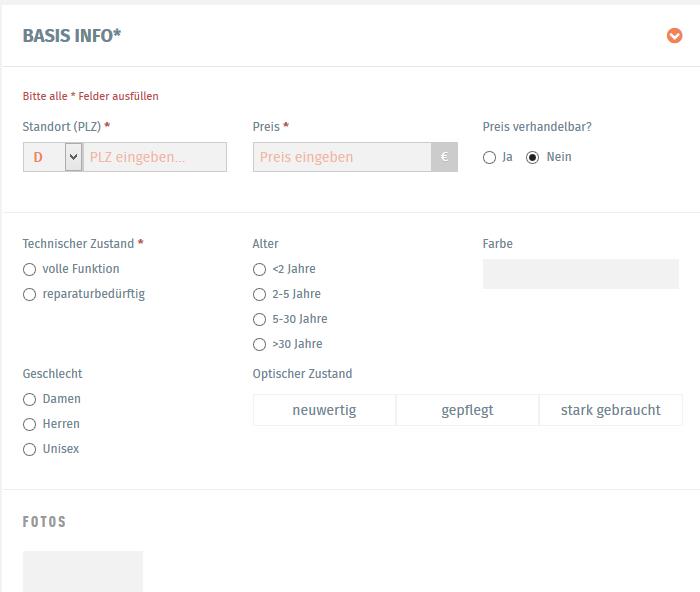Open the country code D dropdown
The height and width of the screenshot is (592, 700).
[x=53, y=157]
